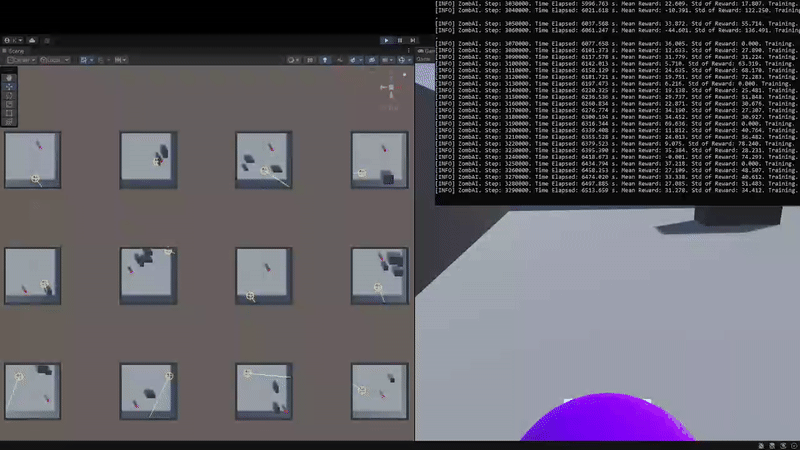Toggle 2D view mode in the Scene

pyautogui.click(x=310, y=60)
